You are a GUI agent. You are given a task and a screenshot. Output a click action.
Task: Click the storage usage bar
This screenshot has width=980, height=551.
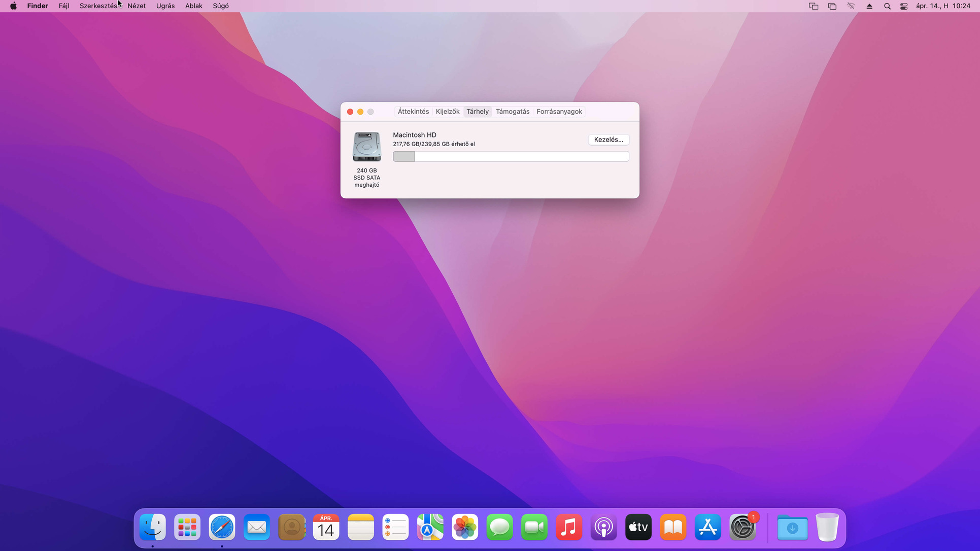[511, 157]
